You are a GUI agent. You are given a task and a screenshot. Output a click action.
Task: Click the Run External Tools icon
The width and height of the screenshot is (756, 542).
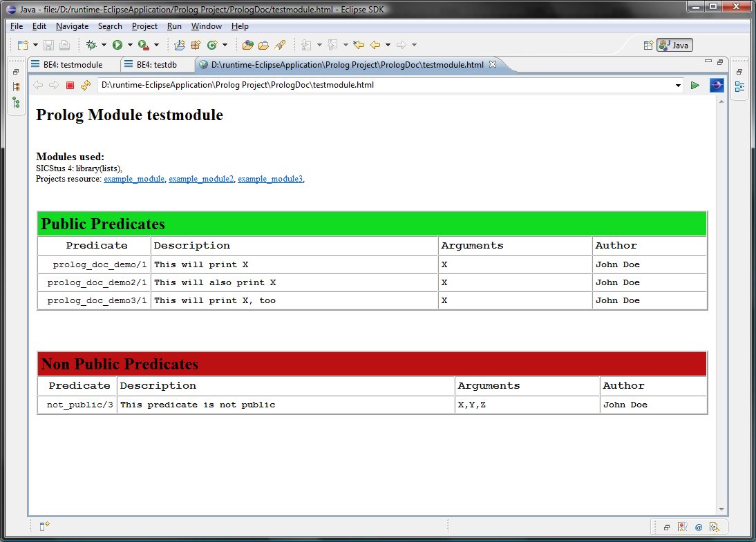[x=143, y=45]
